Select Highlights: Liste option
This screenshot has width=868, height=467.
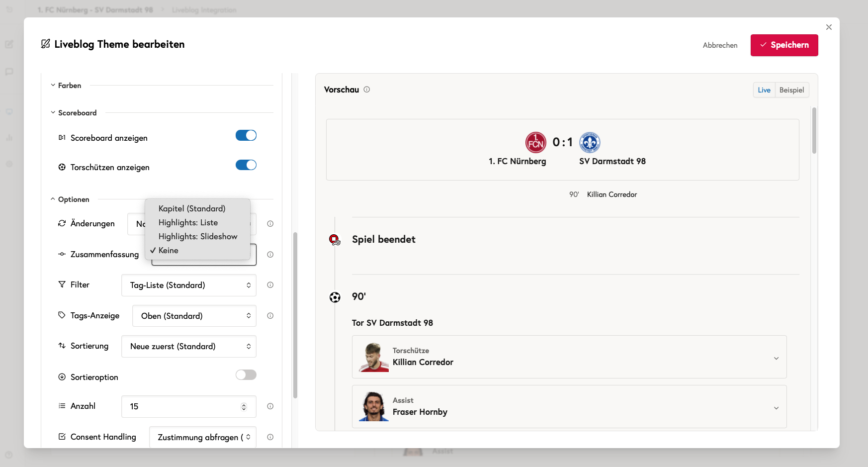coord(197,222)
